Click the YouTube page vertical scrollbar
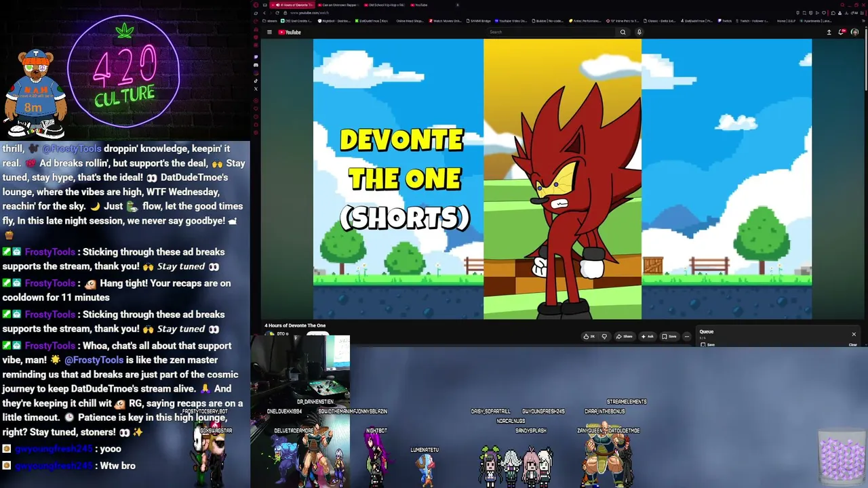Screen dimensions: 868x488 coord(865,61)
